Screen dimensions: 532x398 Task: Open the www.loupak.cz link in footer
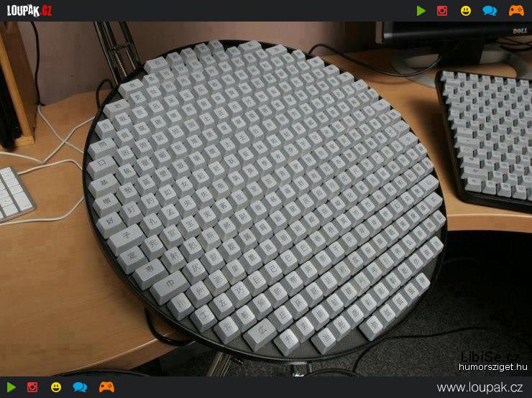480,387
